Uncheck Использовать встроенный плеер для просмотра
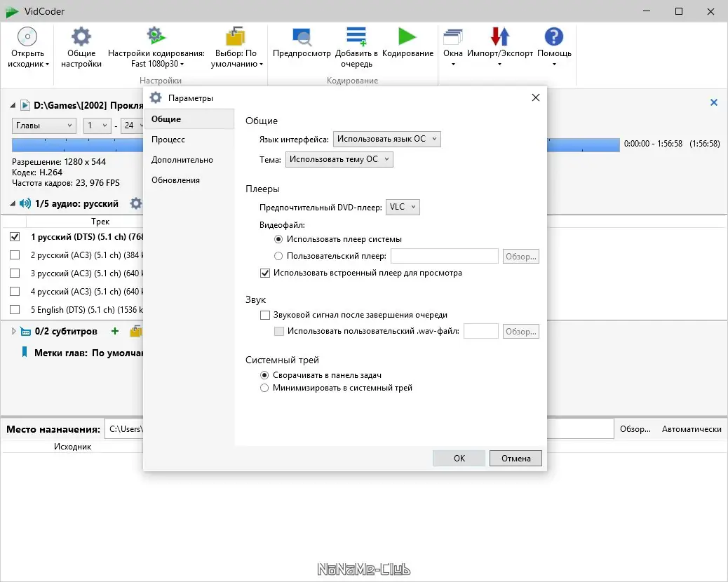Image resolution: width=728 pixels, height=582 pixels. (x=264, y=273)
